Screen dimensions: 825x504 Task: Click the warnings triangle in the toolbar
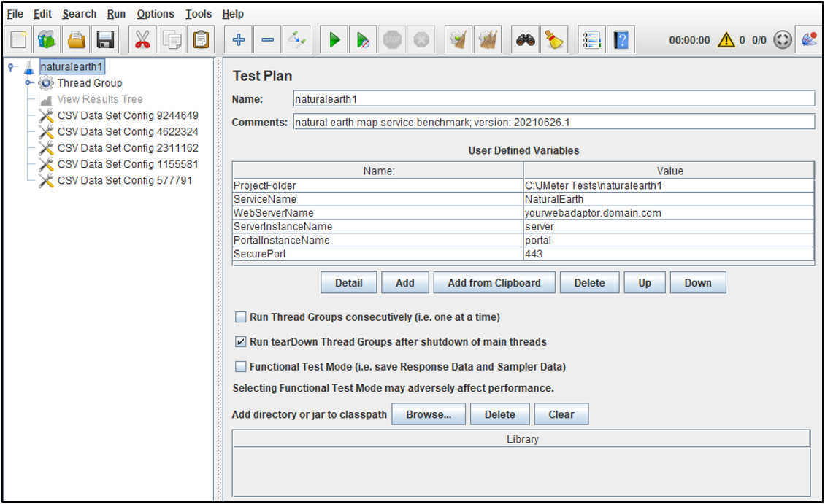726,40
